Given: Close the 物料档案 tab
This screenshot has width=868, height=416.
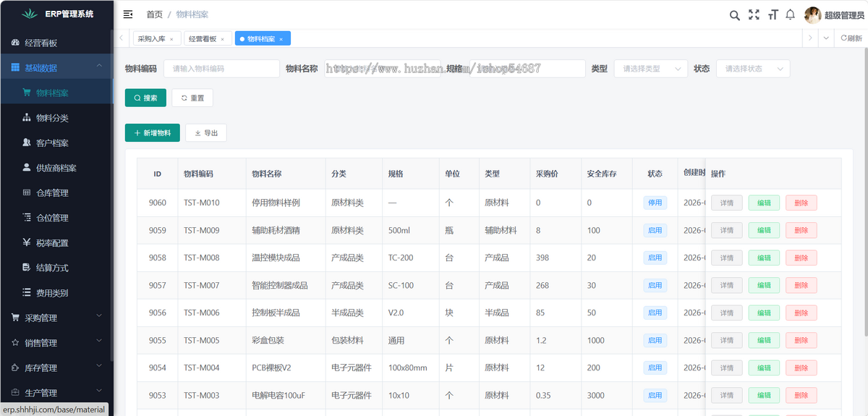Looking at the screenshot, I should (x=281, y=39).
